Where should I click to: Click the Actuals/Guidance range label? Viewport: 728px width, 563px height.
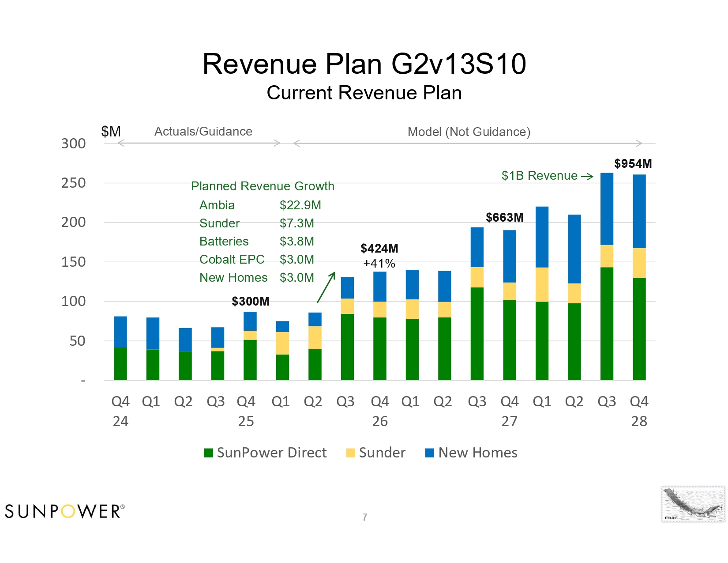pos(203,132)
